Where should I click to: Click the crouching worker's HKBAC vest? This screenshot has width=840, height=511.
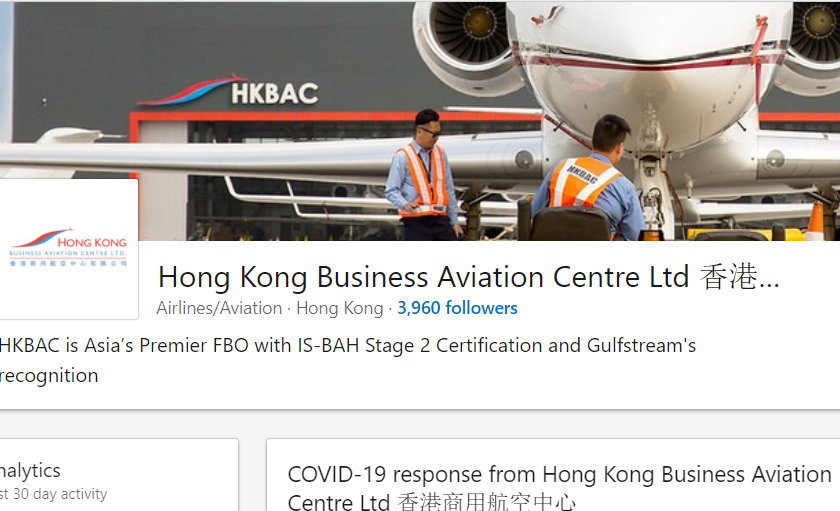[582, 182]
